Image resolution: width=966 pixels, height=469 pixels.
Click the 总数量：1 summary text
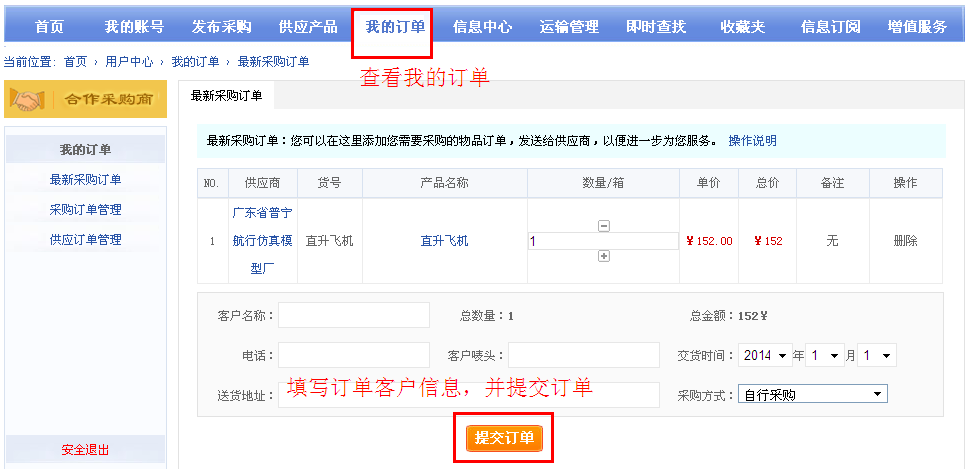[487, 316]
